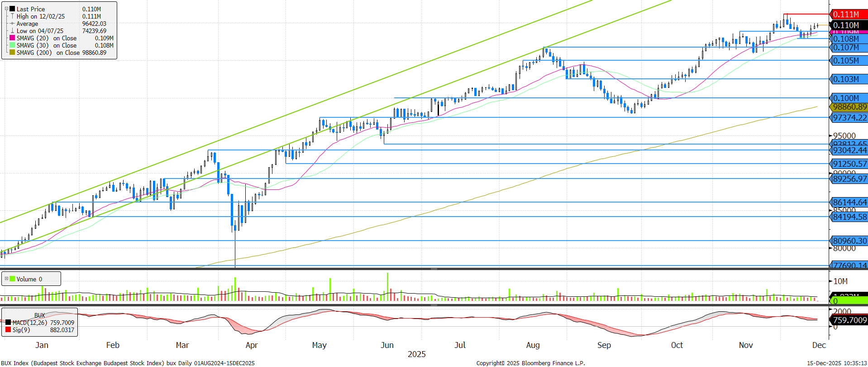868x367 pixels.
Task: Collapse the Last Price legend tree
Action: (6, 9)
